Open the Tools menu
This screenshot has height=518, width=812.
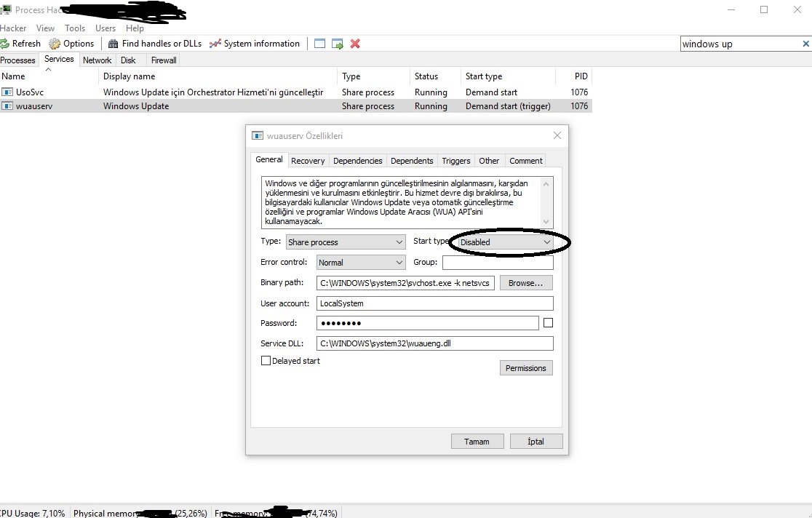[74, 28]
